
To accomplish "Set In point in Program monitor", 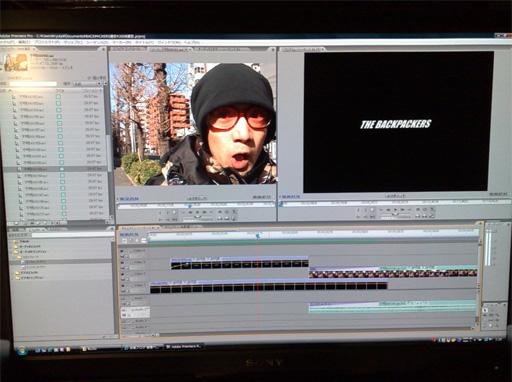I will click(359, 210).
